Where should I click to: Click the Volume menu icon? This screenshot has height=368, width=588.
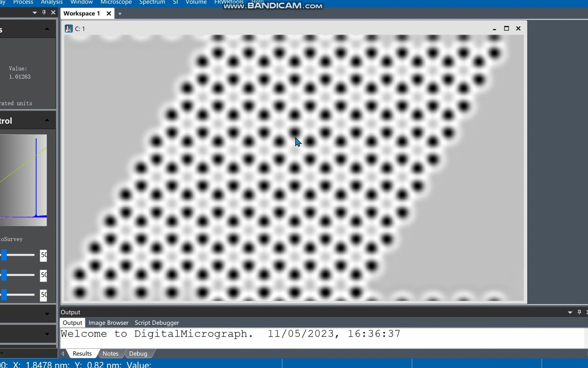click(196, 3)
